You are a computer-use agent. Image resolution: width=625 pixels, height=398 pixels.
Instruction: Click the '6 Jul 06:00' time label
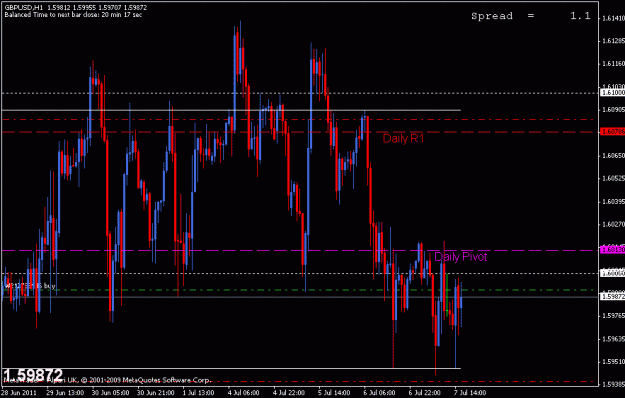379,393
